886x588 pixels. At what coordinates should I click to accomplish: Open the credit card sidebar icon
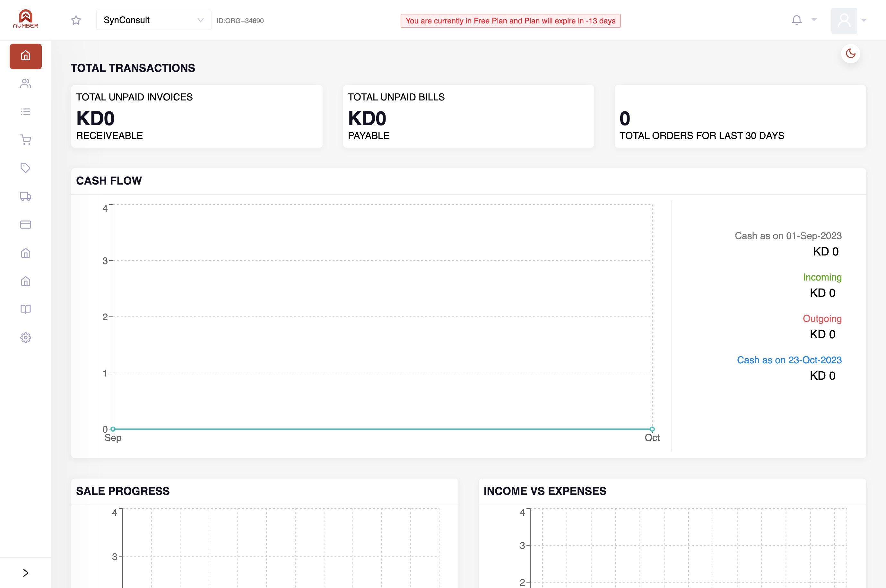click(x=25, y=225)
